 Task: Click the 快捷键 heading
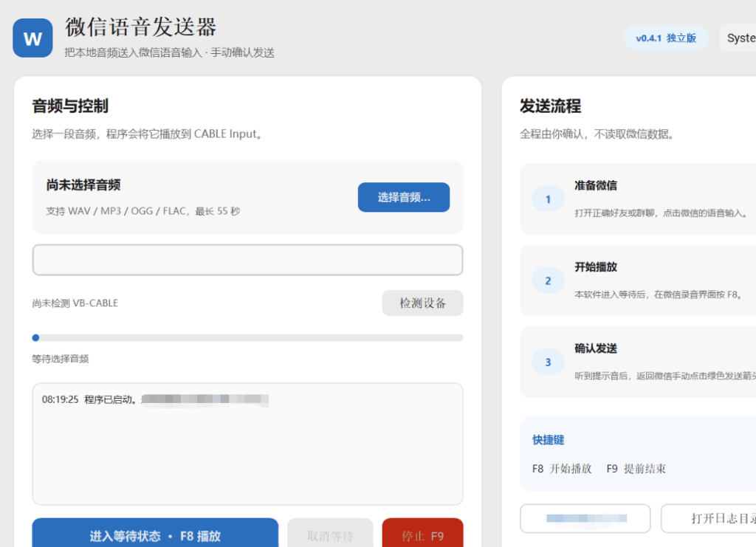click(549, 440)
